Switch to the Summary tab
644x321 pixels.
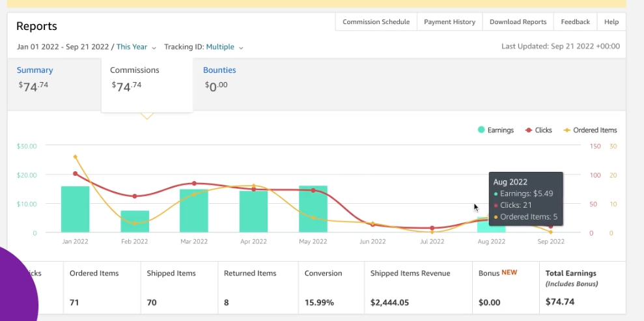54,84
